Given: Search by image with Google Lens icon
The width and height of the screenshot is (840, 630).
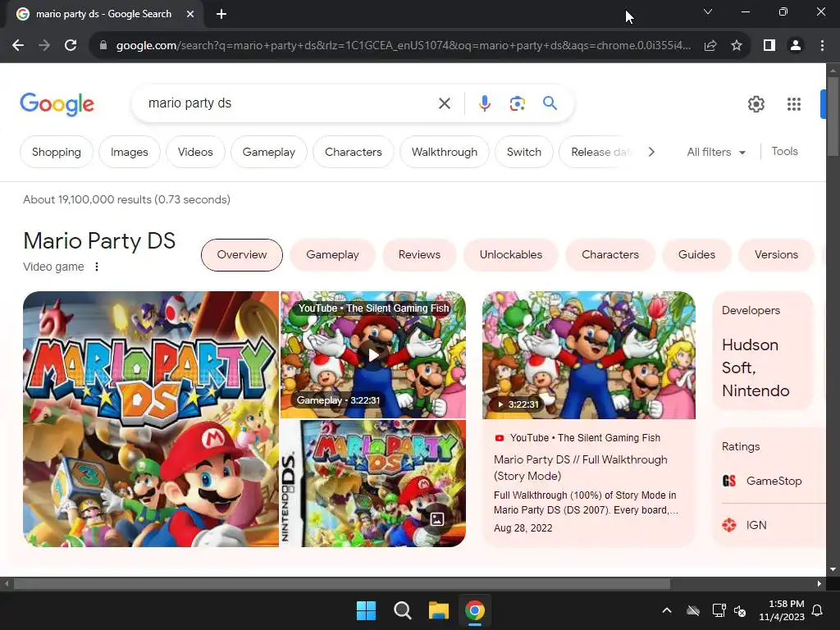Looking at the screenshot, I should click(x=517, y=103).
